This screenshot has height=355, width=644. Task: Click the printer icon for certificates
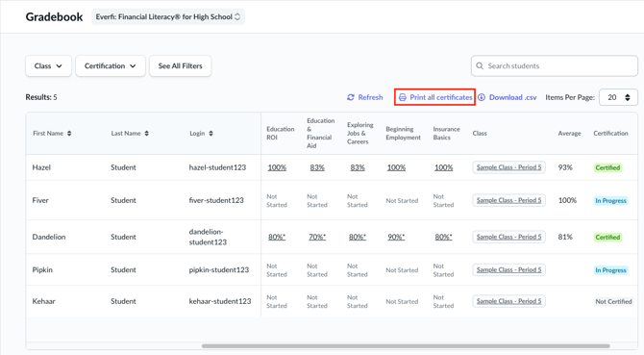tap(403, 97)
